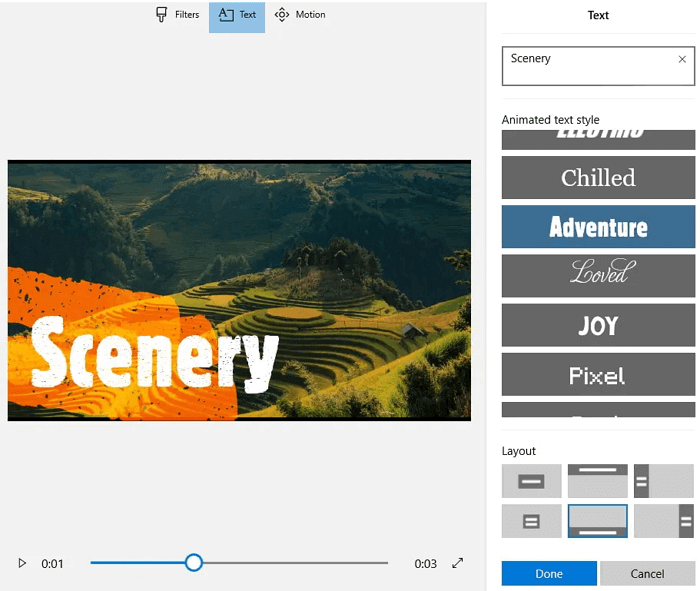
Task: Expand preview to full screen
Action: [458, 563]
